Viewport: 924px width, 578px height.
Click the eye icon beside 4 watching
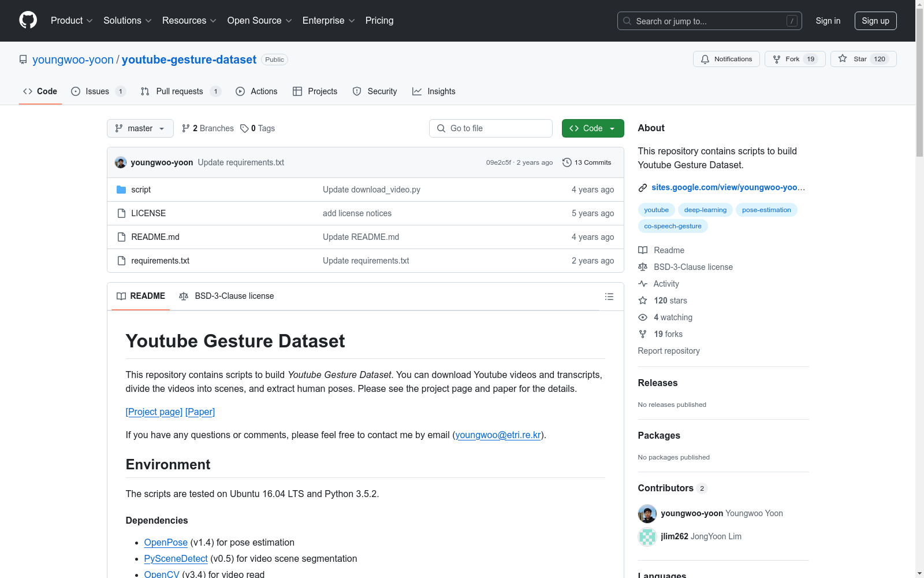pos(643,317)
